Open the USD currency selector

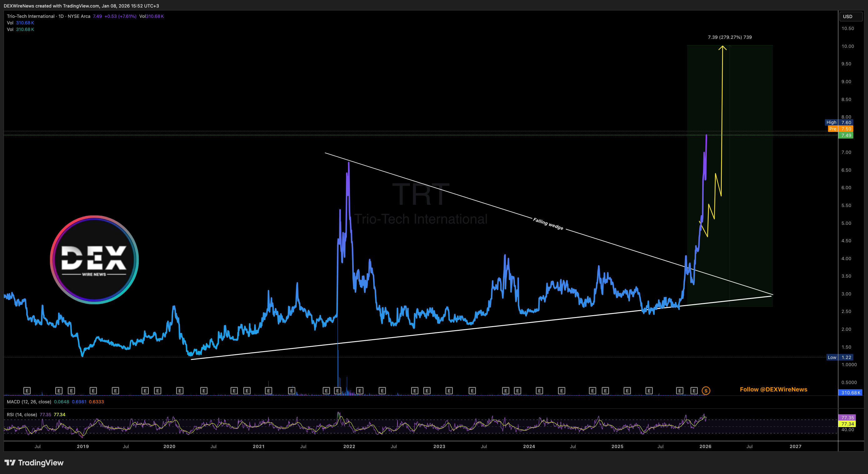pos(851,17)
